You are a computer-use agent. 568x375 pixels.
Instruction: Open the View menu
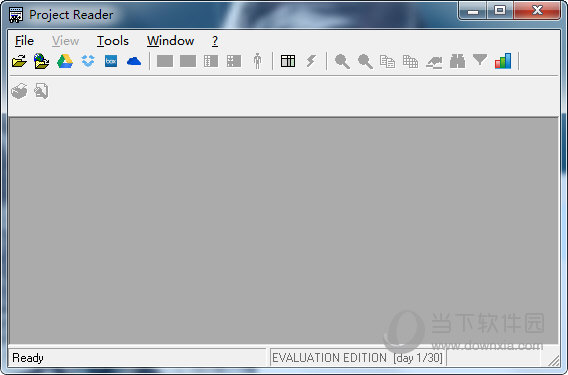click(x=65, y=41)
